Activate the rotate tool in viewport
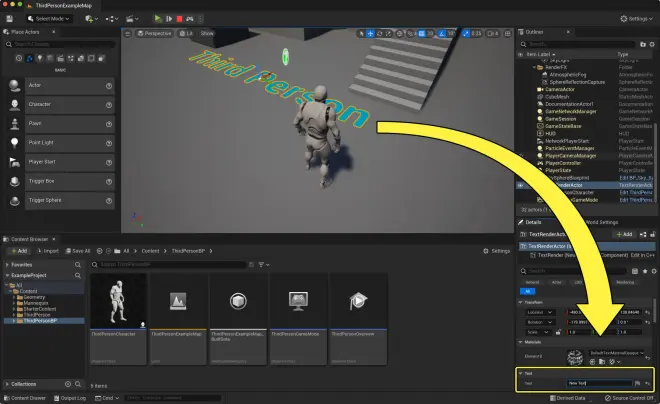Image resolution: width=660 pixels, height=404 pixels. click(380, 34)
